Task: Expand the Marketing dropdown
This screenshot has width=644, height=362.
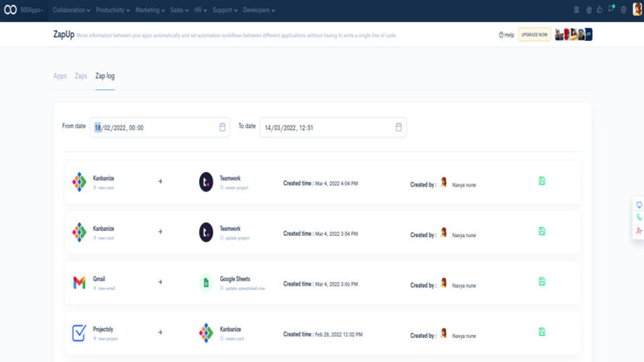Action: pyautogui.click(x=150, y=10)
